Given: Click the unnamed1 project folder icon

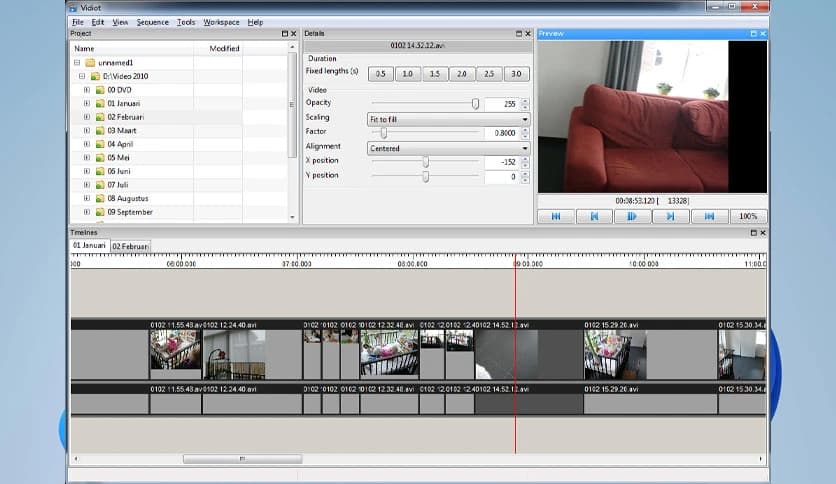Looking at the screenshot, I should [x=90, y=62].
